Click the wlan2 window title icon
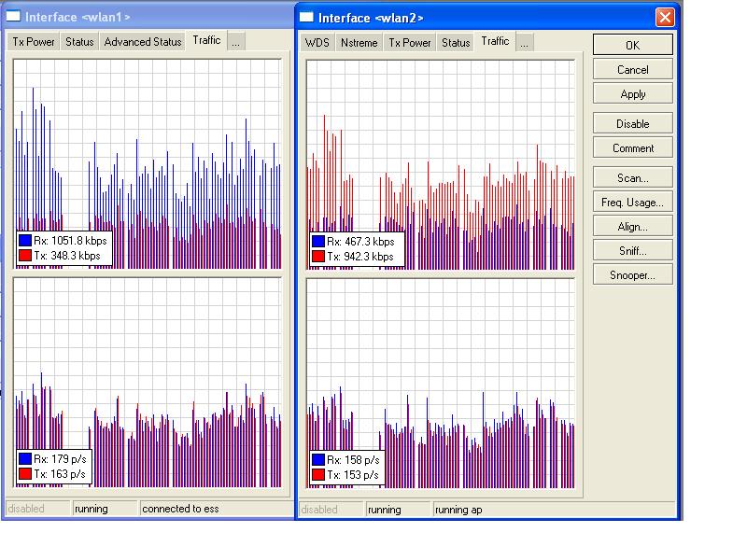 [306, 18]
